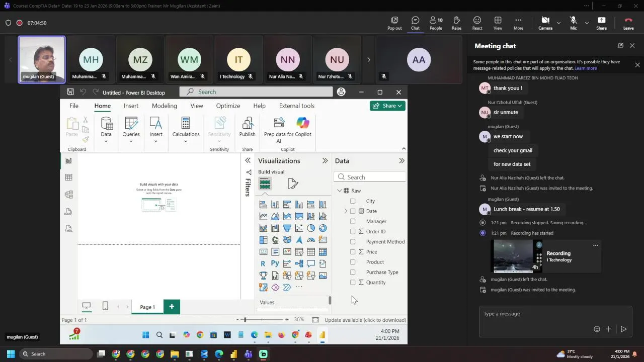Switch to mobile layout icon
This screenshot has width=644, height=362.
105,306
